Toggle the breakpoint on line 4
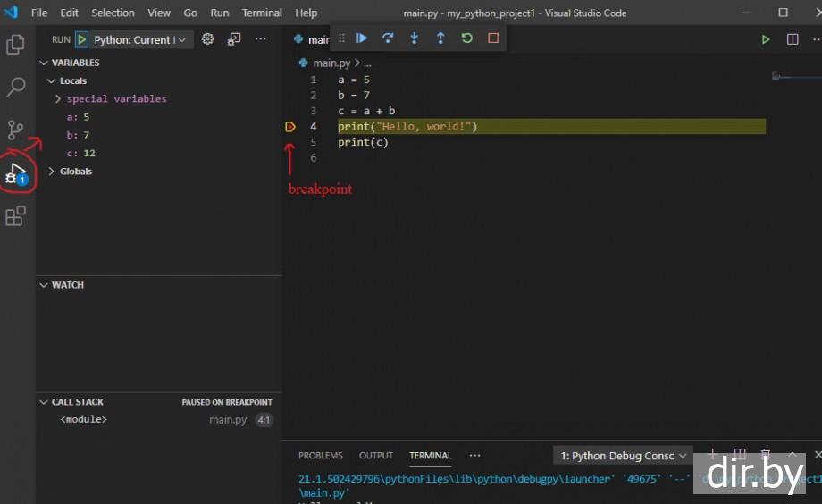822x504 pixels. [290, 127]
